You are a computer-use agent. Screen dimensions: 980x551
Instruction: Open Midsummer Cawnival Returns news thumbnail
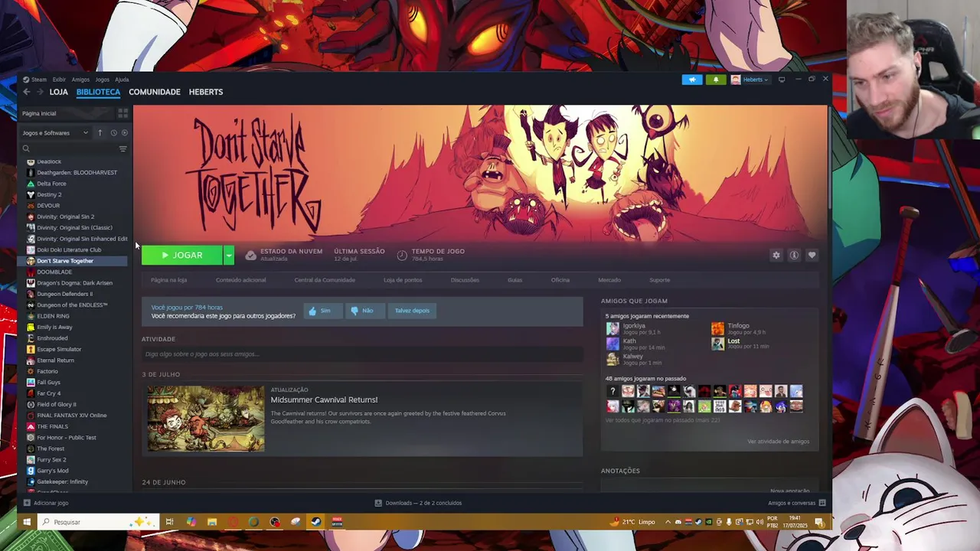coord(206,419)
